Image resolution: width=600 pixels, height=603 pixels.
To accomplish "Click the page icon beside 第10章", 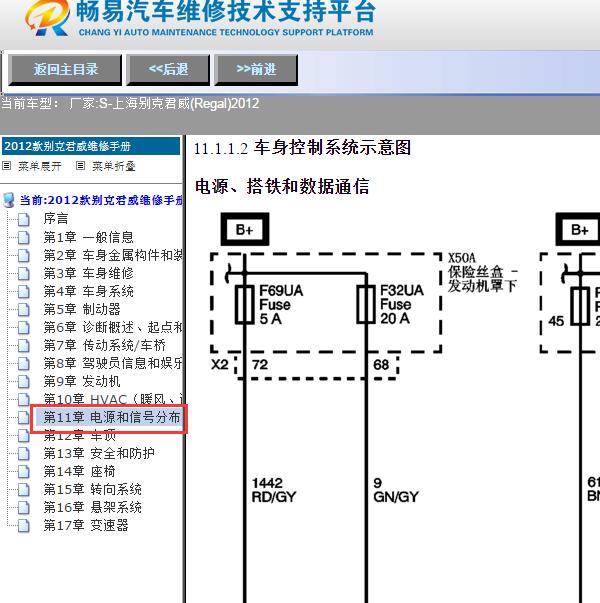I will tap(23, 399).
